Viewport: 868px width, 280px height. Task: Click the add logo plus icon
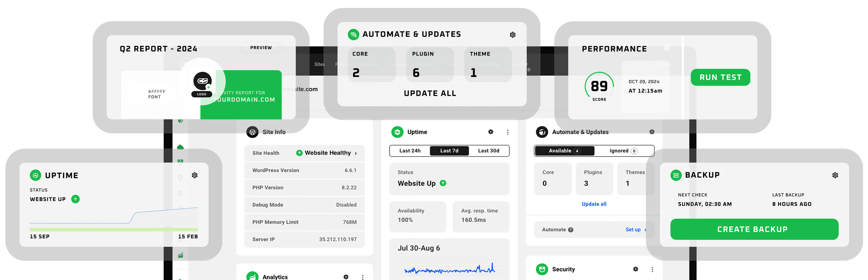(x=209, y=87)
